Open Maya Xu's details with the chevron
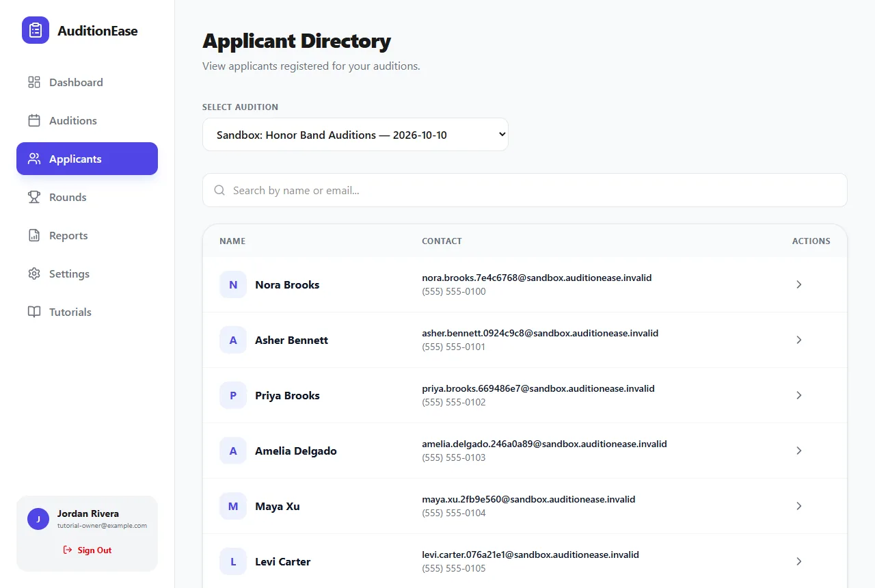 pos(799,506)
